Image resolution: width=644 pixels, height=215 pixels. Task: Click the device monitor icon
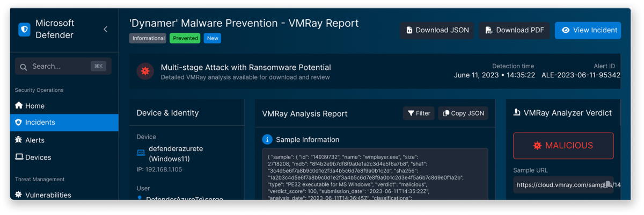pyautogui.click(x=141, y=153)
